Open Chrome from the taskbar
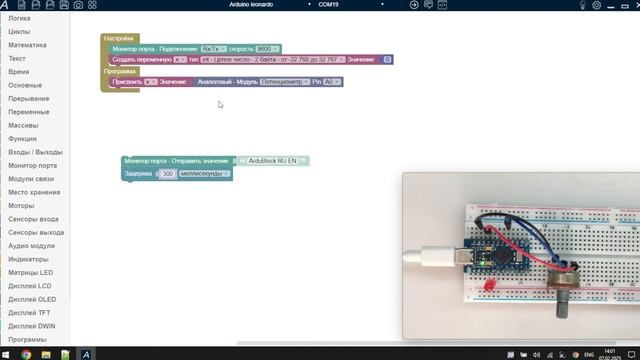The image size is (640, 360). [26, 355]
